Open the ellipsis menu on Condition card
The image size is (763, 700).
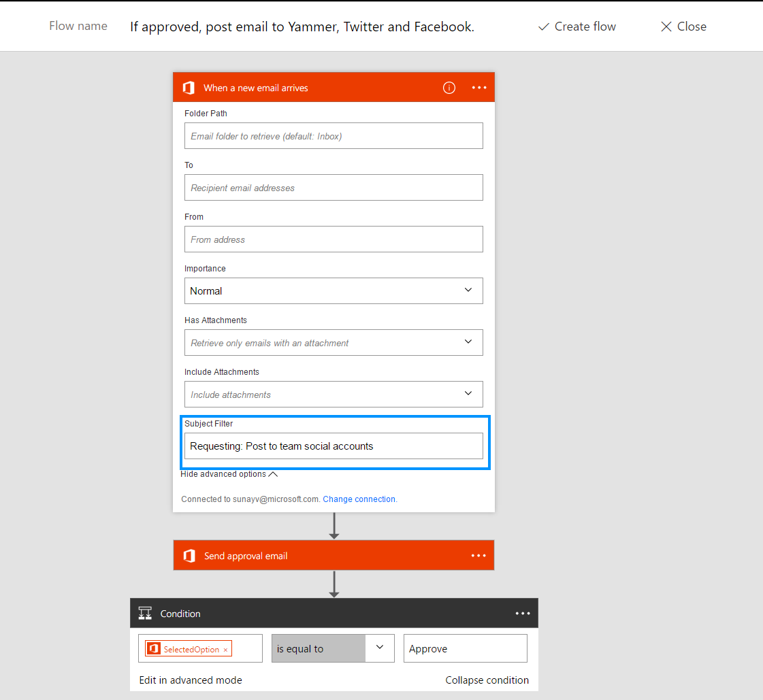523,614
